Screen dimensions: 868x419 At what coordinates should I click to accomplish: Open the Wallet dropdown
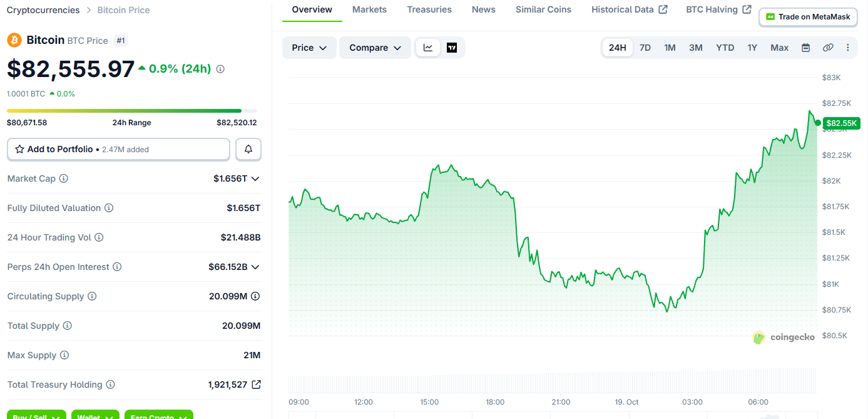(x=95, y=415)
